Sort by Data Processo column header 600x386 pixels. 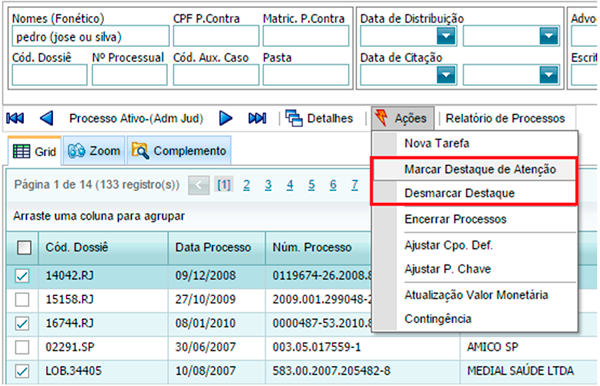coord(217,248)
